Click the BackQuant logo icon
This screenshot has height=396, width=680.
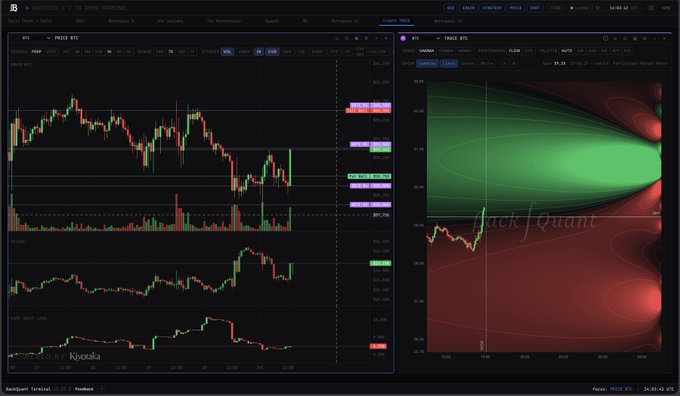tap(13, 8)
